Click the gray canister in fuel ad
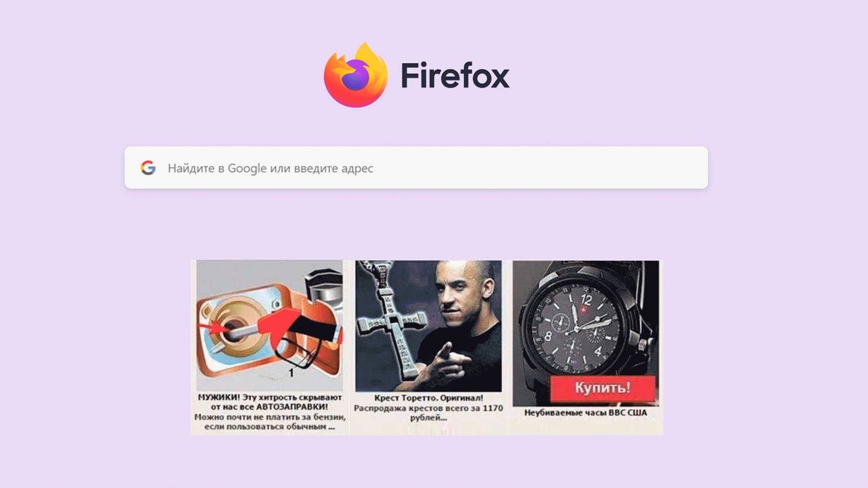This screenshot has height=488, width=868. point(322,288)
